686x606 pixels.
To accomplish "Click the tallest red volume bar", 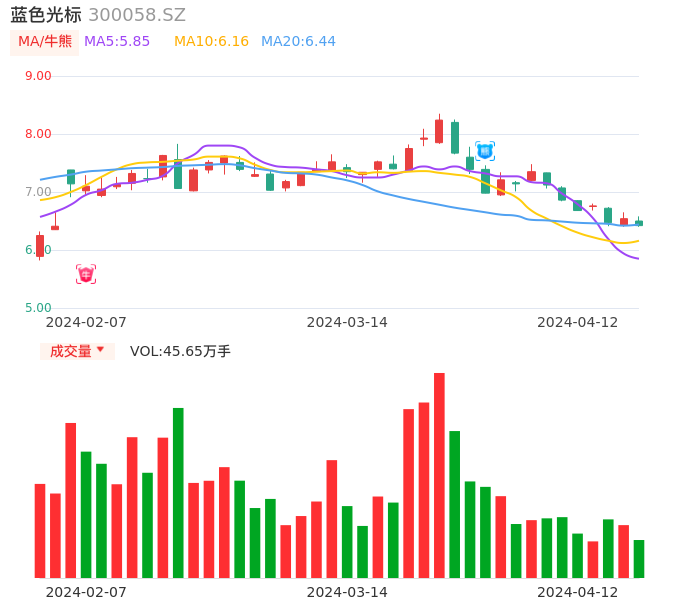I will [439, 475].
